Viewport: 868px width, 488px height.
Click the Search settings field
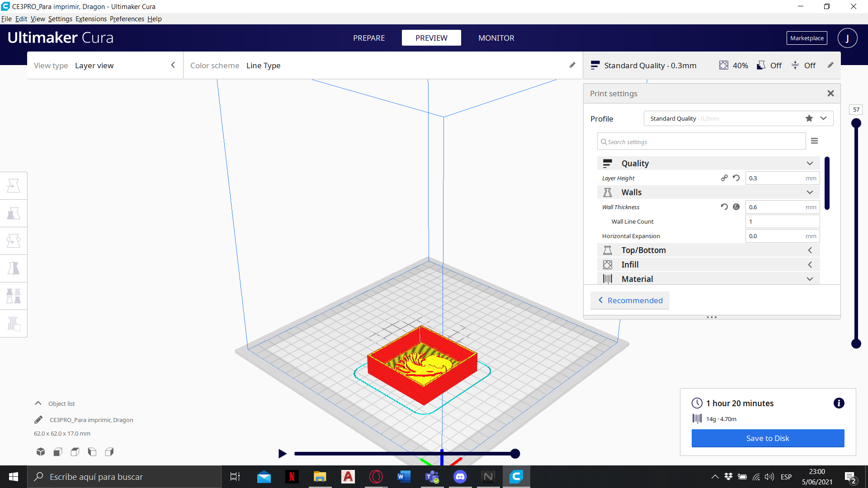tap(701, 141)
